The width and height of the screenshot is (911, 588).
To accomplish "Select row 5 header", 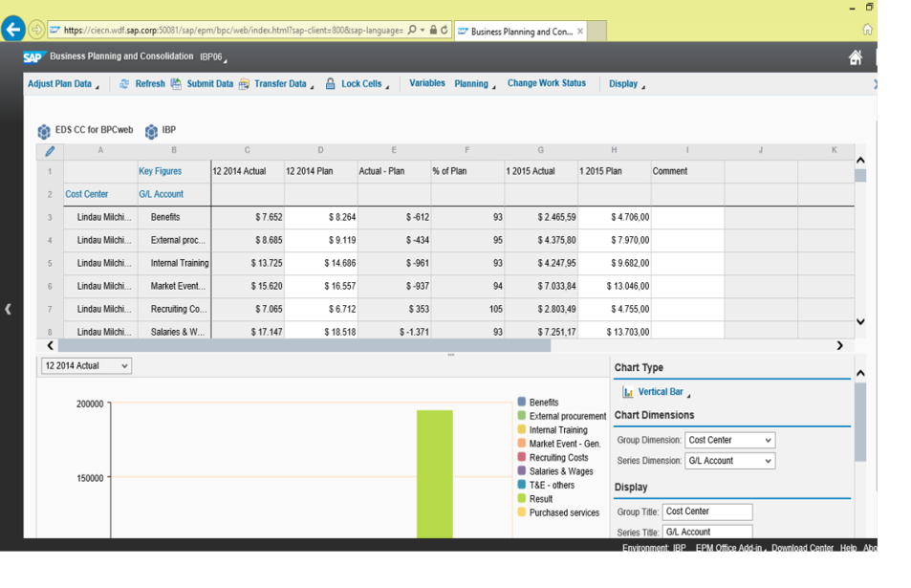I will point(50,263).
